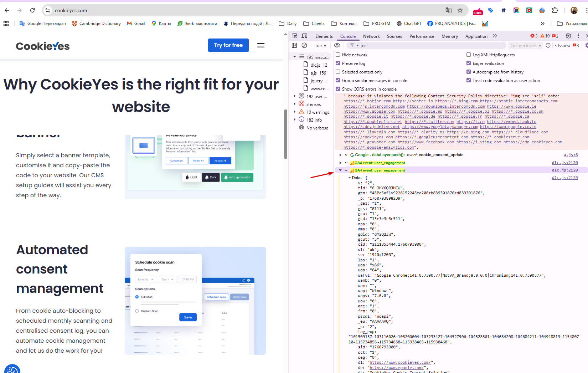The image size is (588, 373).
Task: Click the browser back arrow
Action: pyautogui.click(x=7, y=10)
